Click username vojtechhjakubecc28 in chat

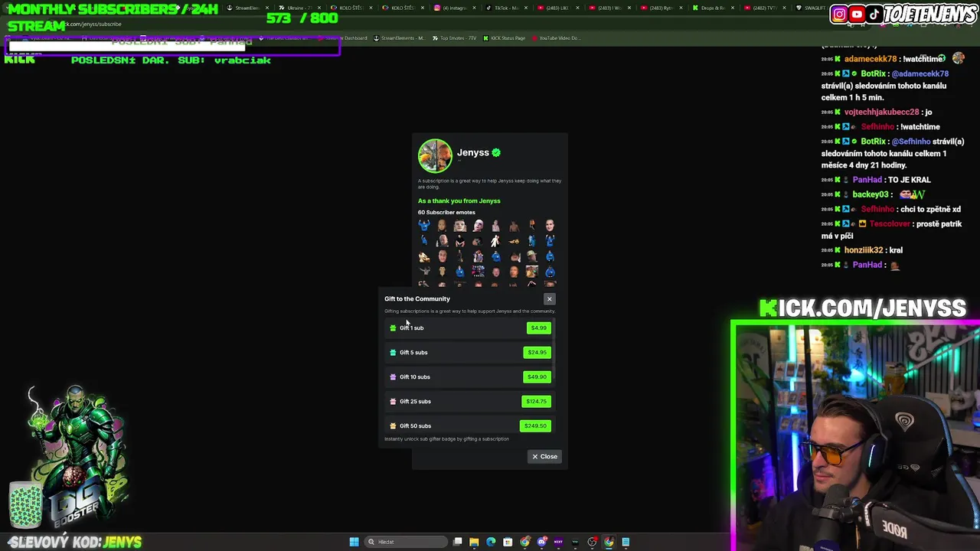click(881, 112)
